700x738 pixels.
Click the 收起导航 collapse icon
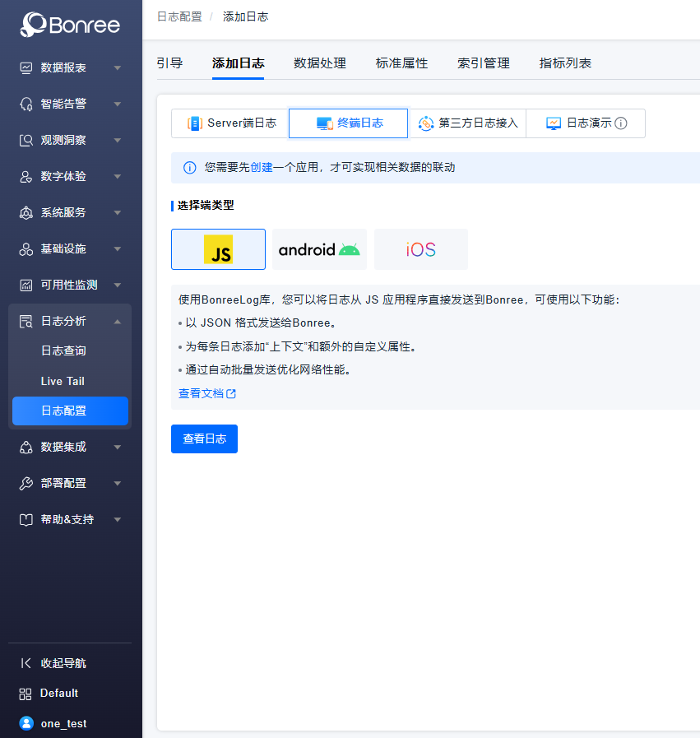26,663
